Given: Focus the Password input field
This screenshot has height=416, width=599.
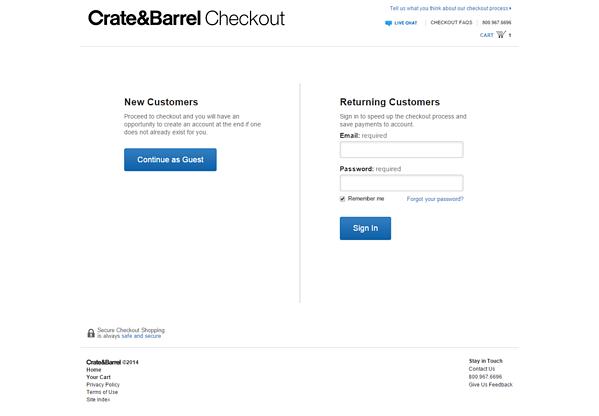Looking at the screenshot, I should pos(401,183).
